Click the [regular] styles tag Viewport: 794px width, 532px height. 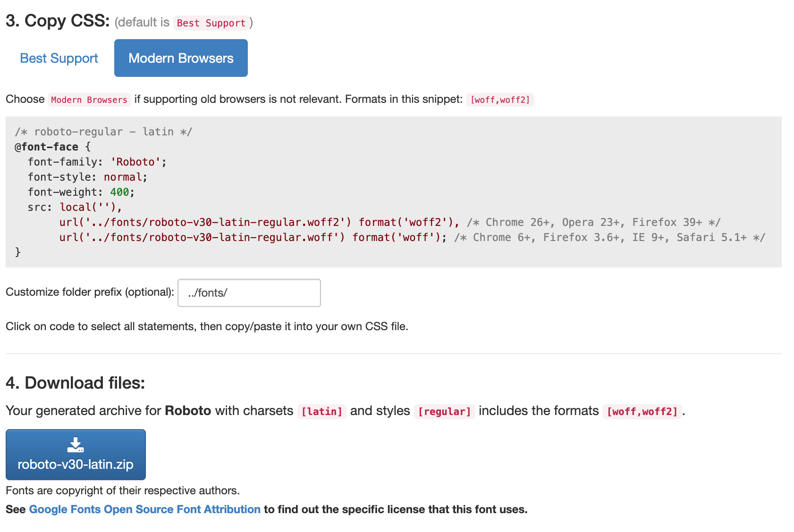[x=445, y=411]
